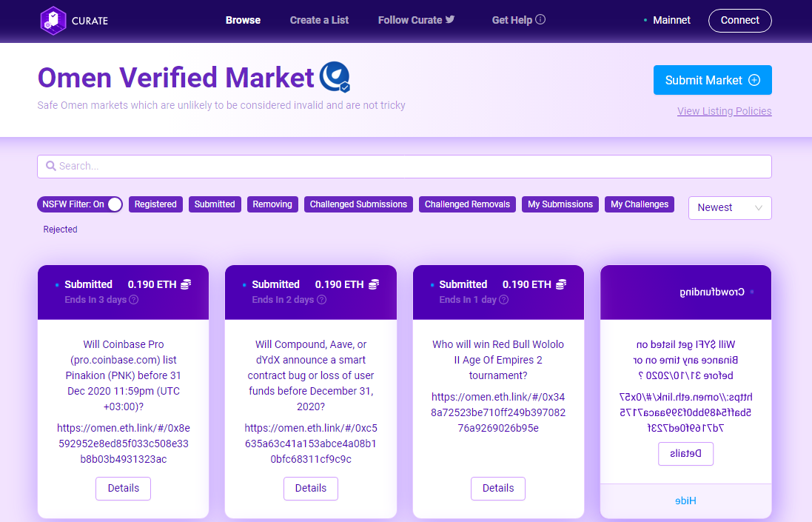Screen dimensions: 812x522
Task: Click the mirrored Hide link on $YFI card
Action: pos(685,501)
